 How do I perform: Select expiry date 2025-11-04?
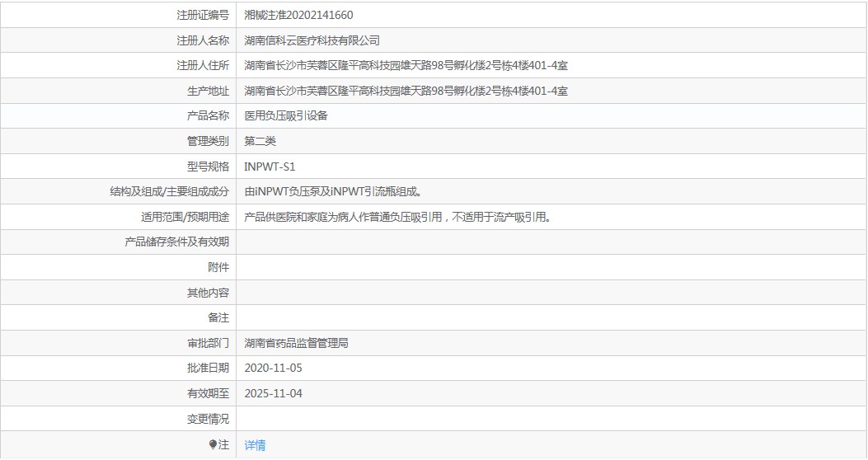[x=274, y=393]
